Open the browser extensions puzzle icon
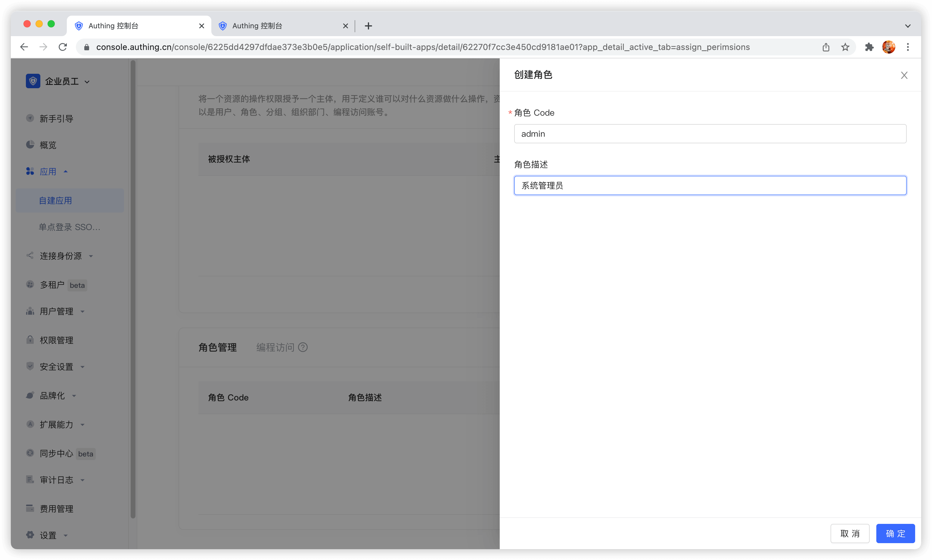The height and width of the screenshot is (560, 932). [869, 47]
